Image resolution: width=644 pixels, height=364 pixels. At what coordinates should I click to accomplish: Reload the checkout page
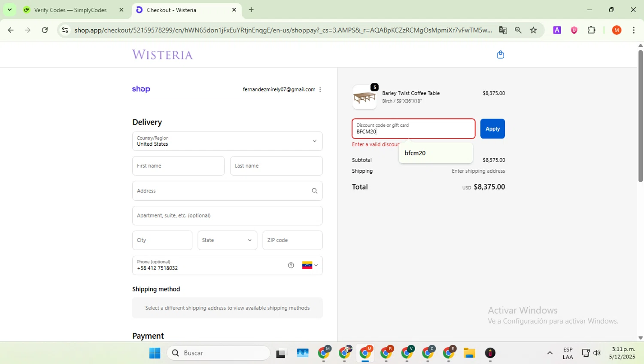[45, 30]
